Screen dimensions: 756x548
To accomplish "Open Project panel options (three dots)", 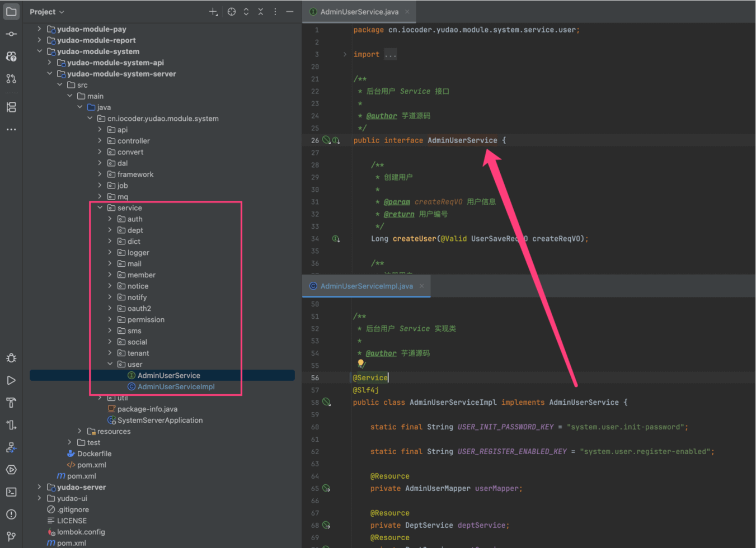I will coord(275,12).
